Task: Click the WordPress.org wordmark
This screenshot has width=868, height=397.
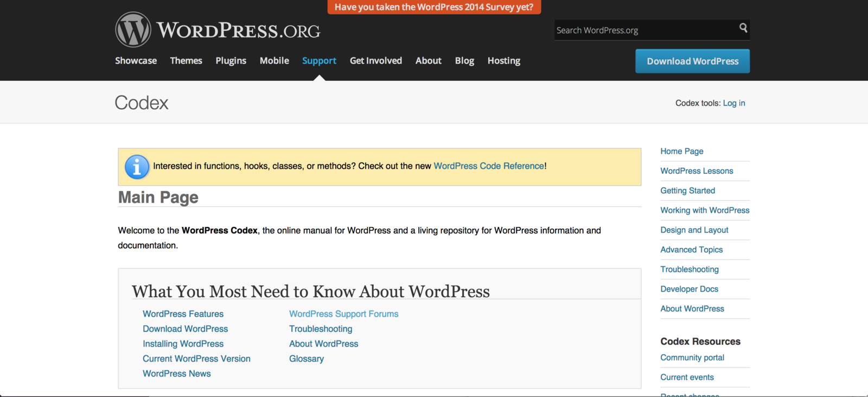Action: (238, 30)
